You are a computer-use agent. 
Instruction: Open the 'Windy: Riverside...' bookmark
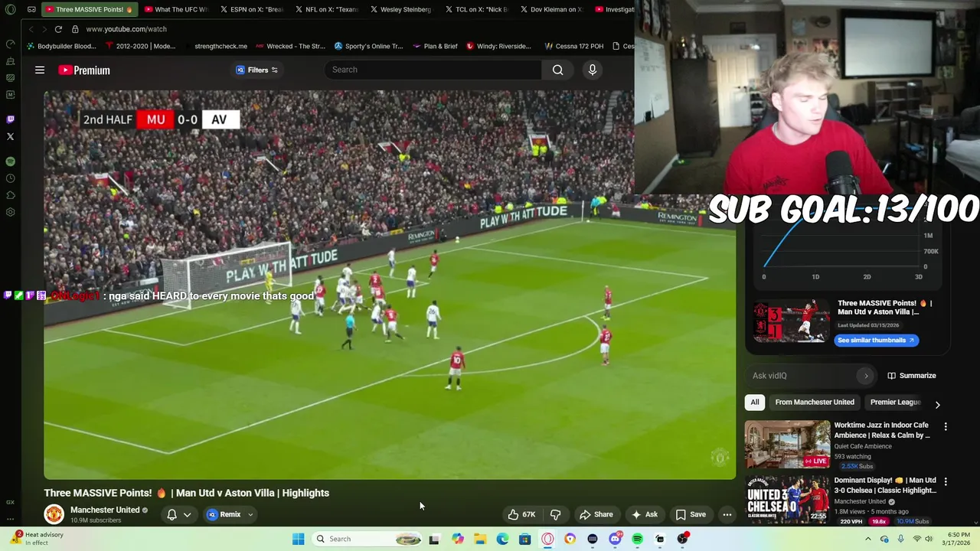(x=498, y=46)
